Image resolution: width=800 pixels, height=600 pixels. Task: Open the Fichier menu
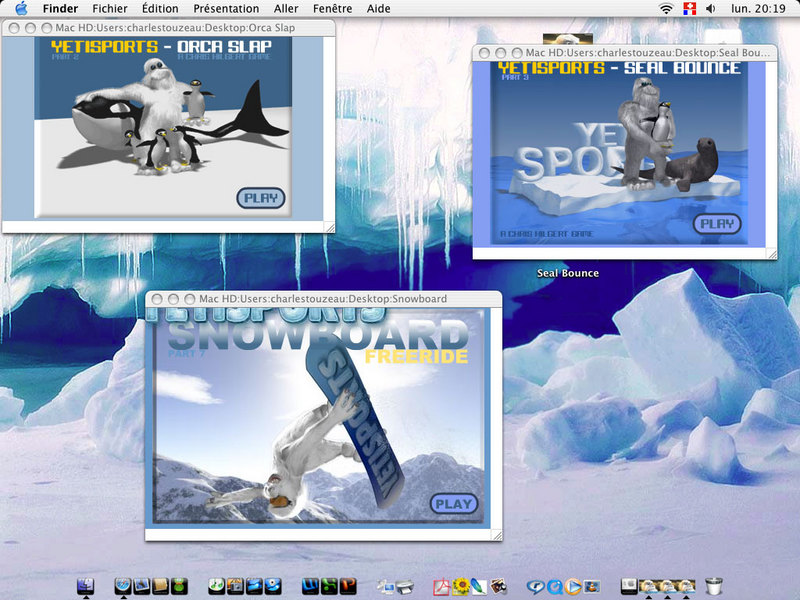point(110,9)
